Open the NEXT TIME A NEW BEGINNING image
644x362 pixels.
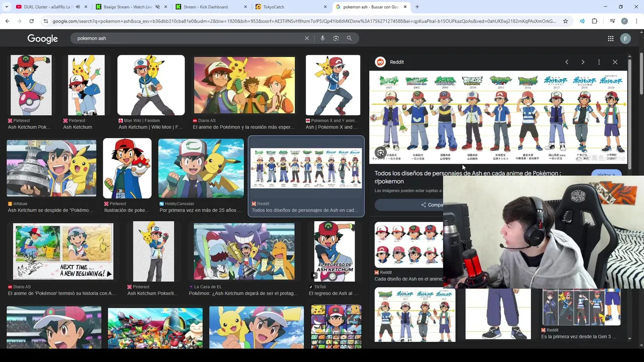pyautogui.click(x=63, y=251)
